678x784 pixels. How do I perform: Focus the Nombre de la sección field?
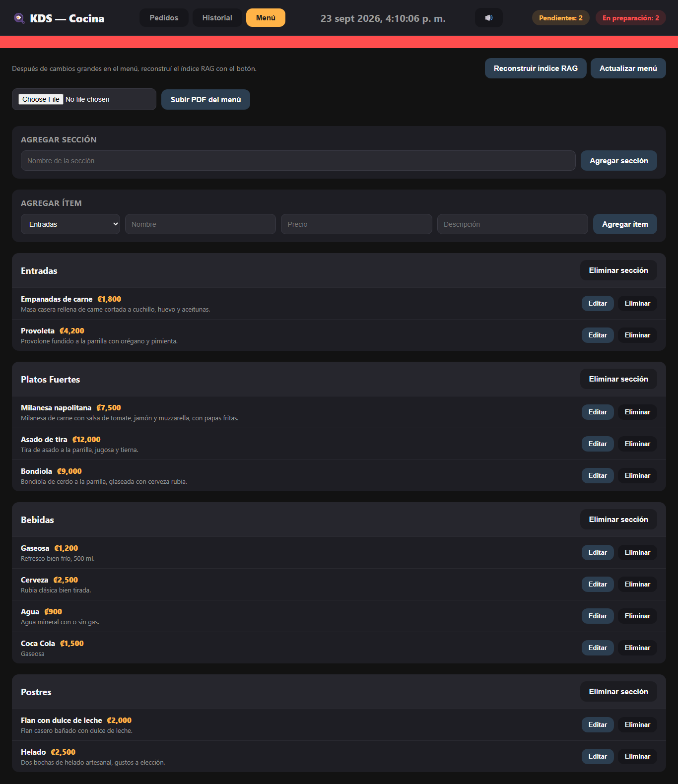(298, 161)
